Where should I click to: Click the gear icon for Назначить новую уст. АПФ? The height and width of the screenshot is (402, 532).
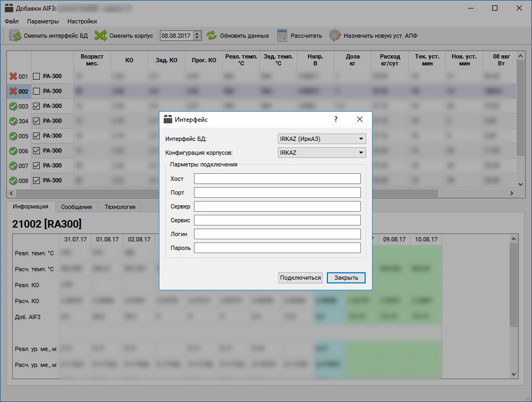pyautogui.click(x=334, y=35)
